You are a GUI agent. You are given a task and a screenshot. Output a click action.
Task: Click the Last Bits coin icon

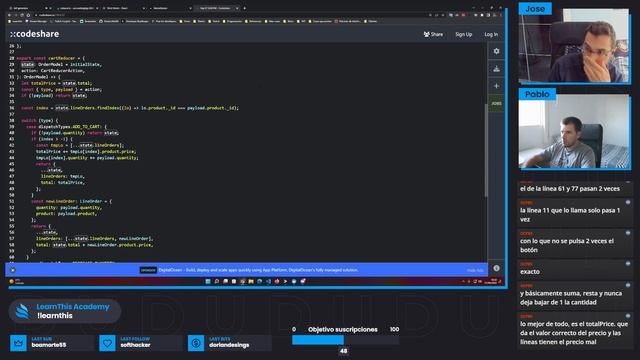click(196, 343)
